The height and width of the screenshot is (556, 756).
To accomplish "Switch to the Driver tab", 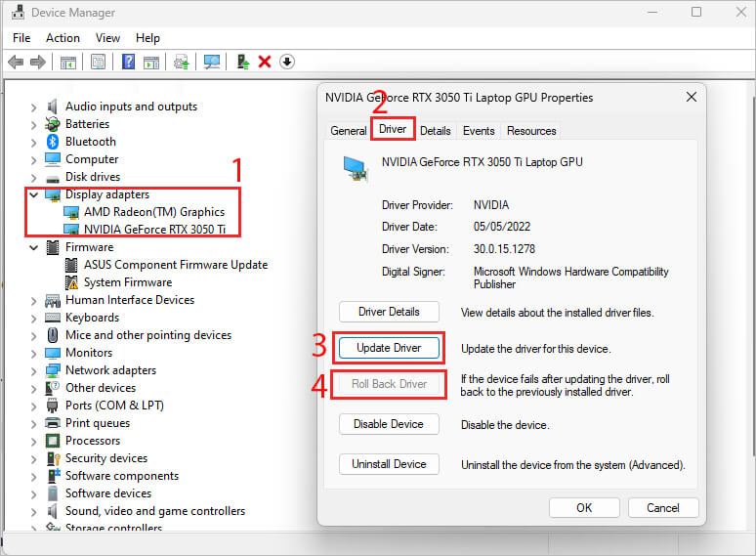I will pyautogui.click(x=393, y=129).
